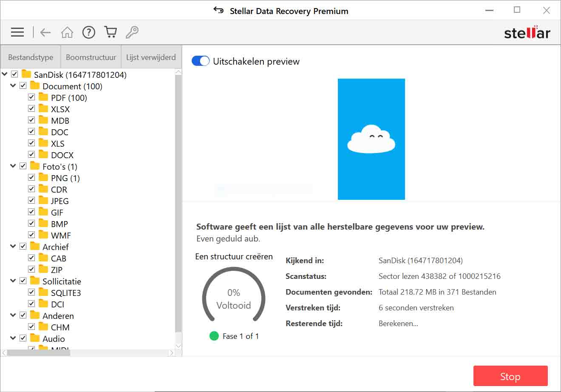Click the activation key icon

tap(132, 32)
